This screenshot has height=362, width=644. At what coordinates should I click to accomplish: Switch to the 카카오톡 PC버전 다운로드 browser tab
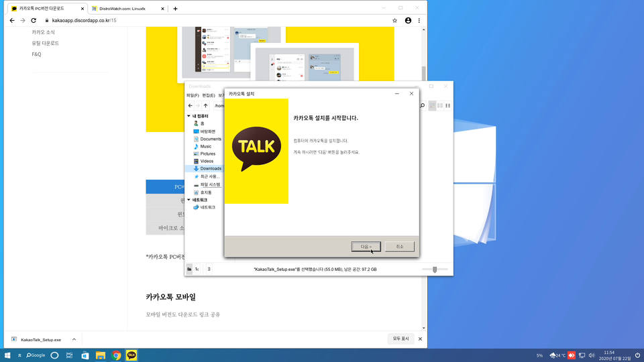(46, 9)
